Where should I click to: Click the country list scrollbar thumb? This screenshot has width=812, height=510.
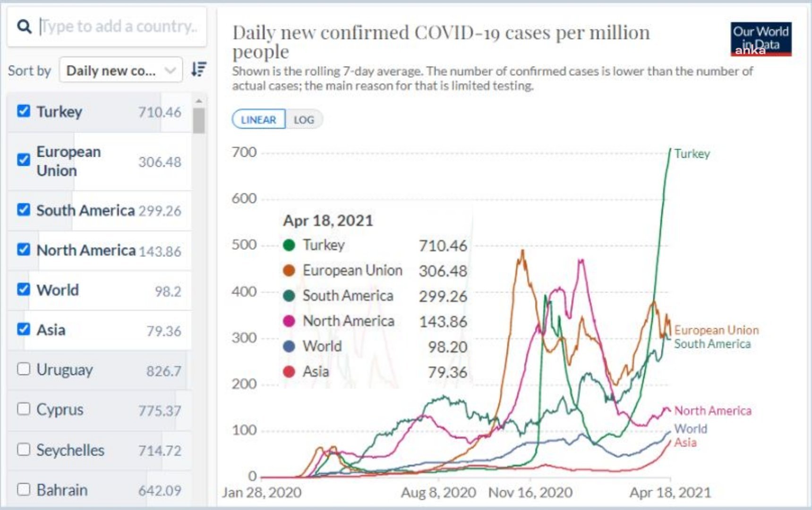pos(199,121)
